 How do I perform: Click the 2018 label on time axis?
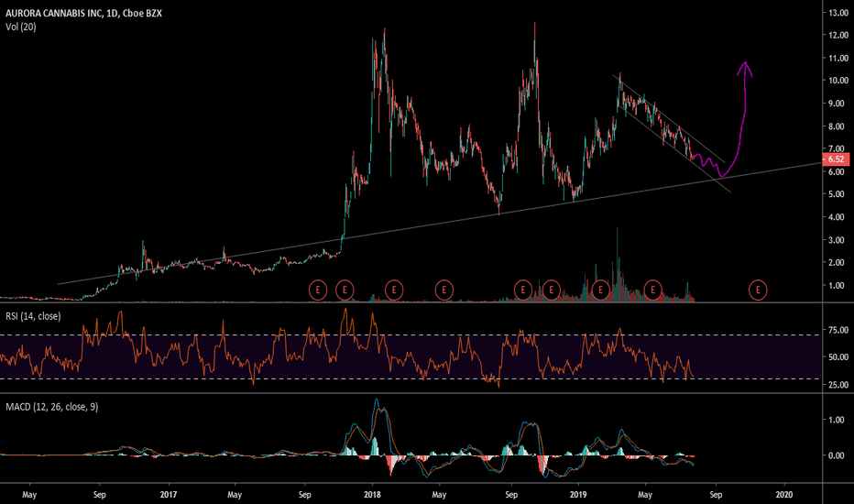coord(372,494)
